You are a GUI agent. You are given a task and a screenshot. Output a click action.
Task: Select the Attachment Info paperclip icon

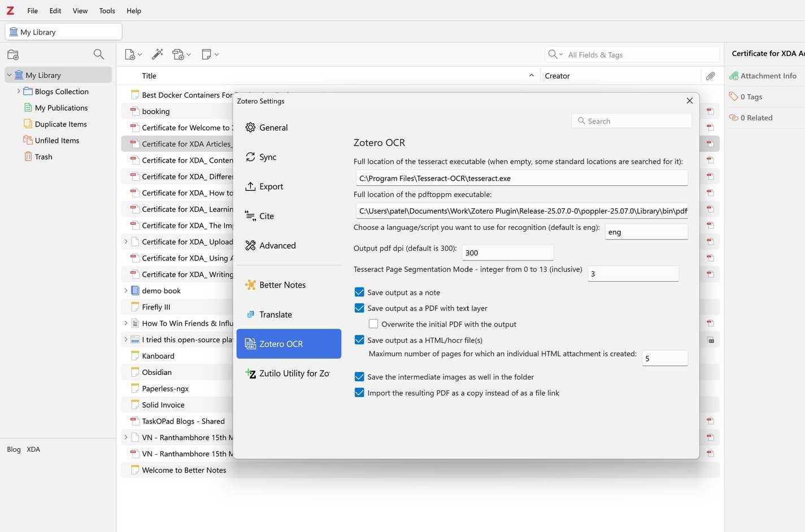(733, 75)
